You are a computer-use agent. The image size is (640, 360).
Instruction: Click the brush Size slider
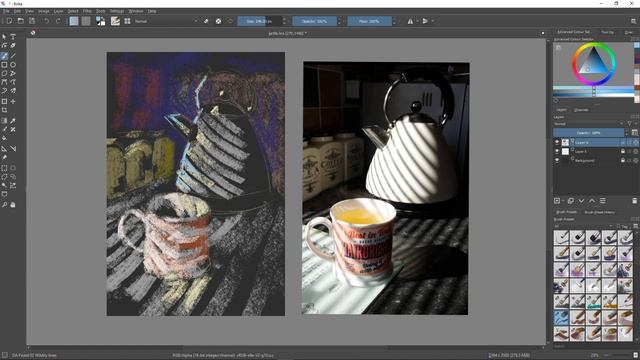click(260, 21)
